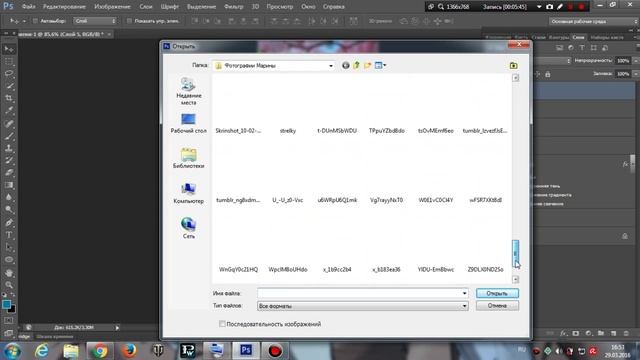Select the Move tool
Image resolution: width=640 pixels, height=360 pixels.
9,49
